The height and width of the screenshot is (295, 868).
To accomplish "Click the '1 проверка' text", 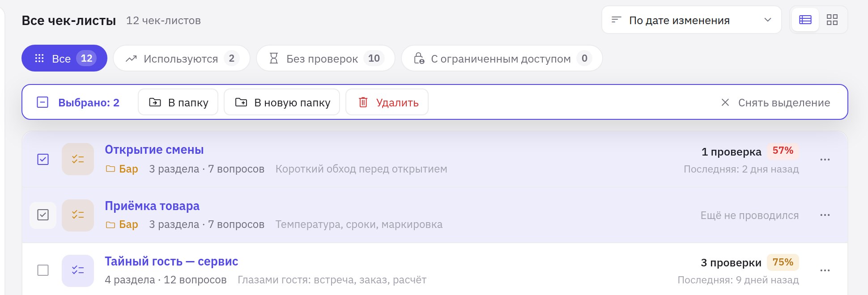I will pyautogui.click(x=731, y=152).
